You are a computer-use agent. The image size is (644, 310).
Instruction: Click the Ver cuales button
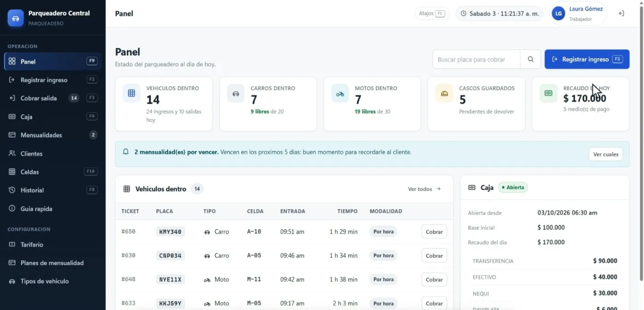[x=606, y=154]
